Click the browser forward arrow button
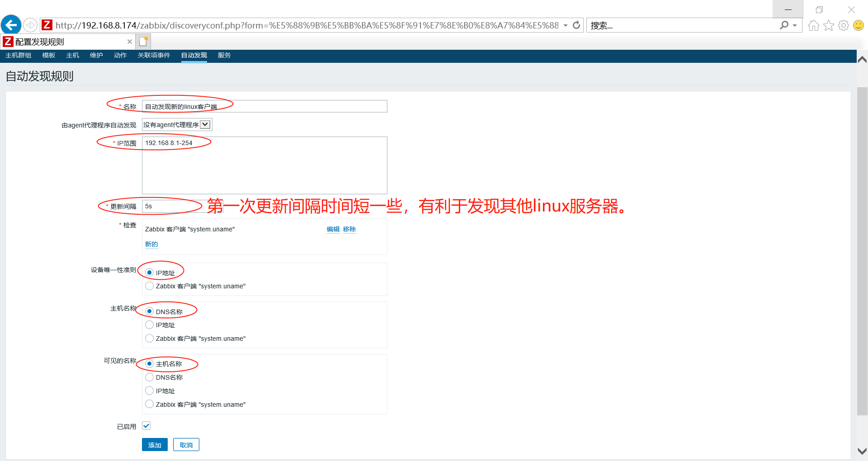Viewport: 868px width, 461px height. 30,25
